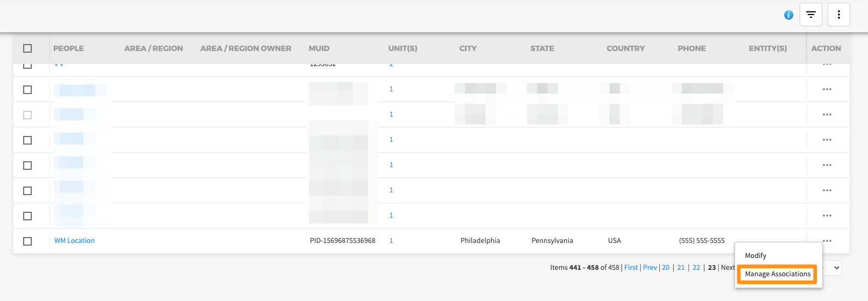Select MUID value PID-15696875536968

tap(343, 241)
